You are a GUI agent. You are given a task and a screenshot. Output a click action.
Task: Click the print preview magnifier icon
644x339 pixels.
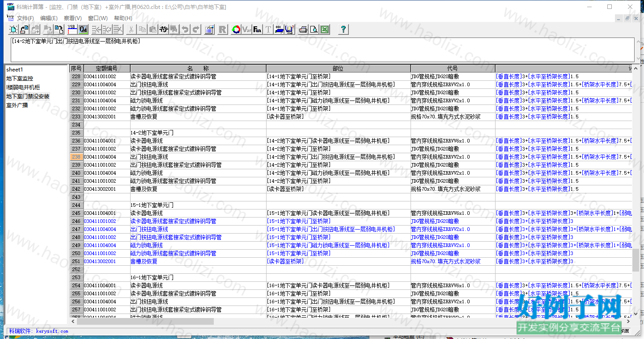[314, 29]
